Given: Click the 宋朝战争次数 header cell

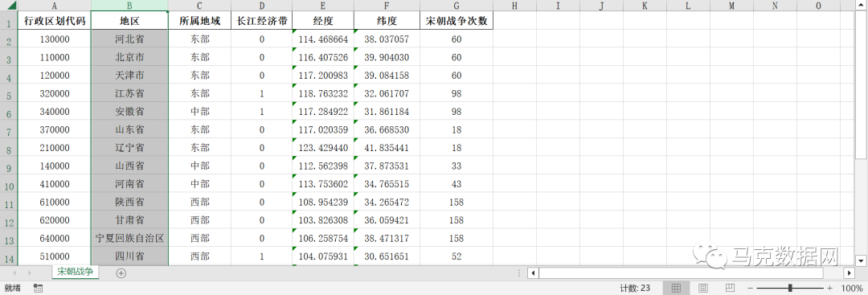Looking at the screenshot, I should (x=457, y=21).
